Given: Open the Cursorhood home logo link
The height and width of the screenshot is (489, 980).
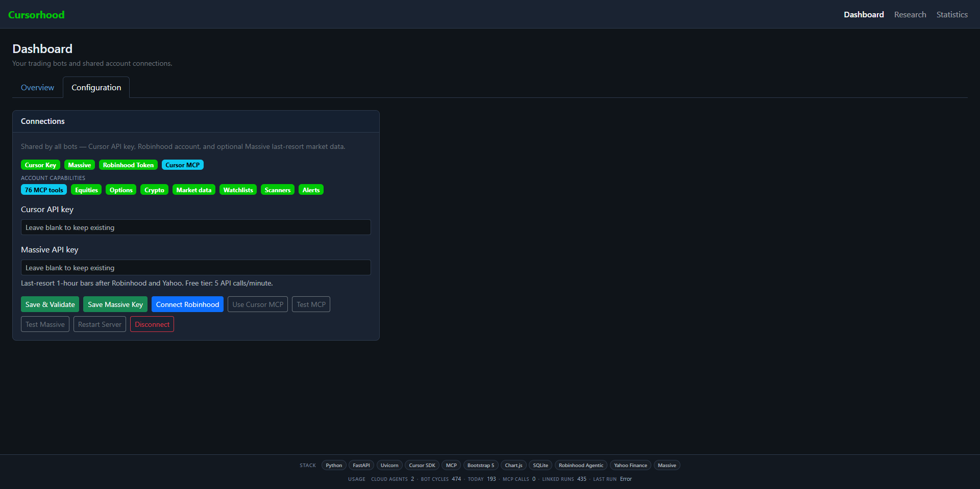Looking at the screenshot, I should [36, 15].
